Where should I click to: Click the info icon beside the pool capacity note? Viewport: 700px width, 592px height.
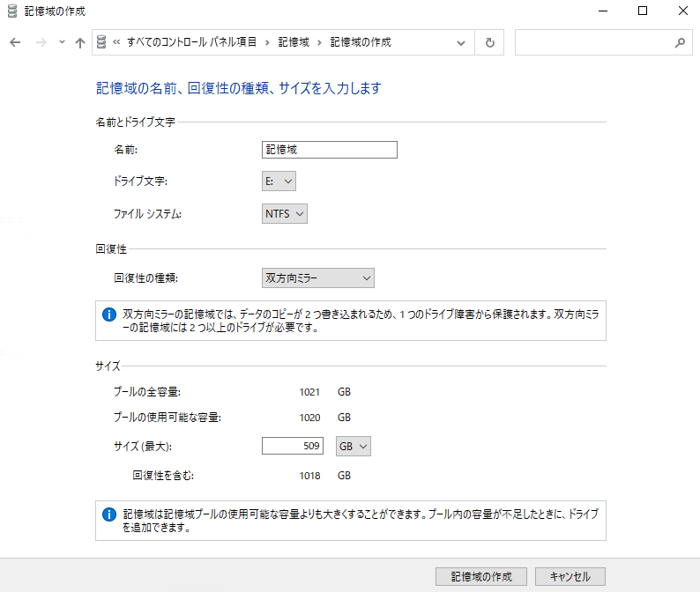[x=109, y=514]
